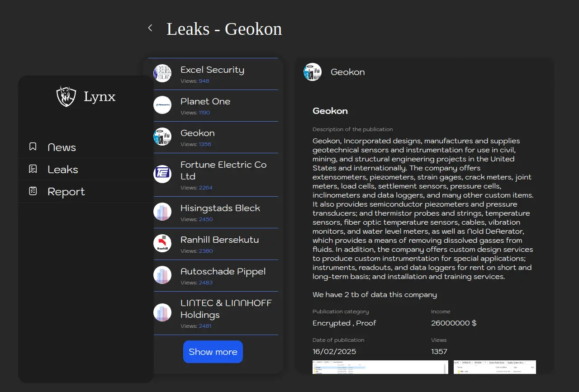
Task: Click the Report checklist icon
Action: (x=33, y=191)
